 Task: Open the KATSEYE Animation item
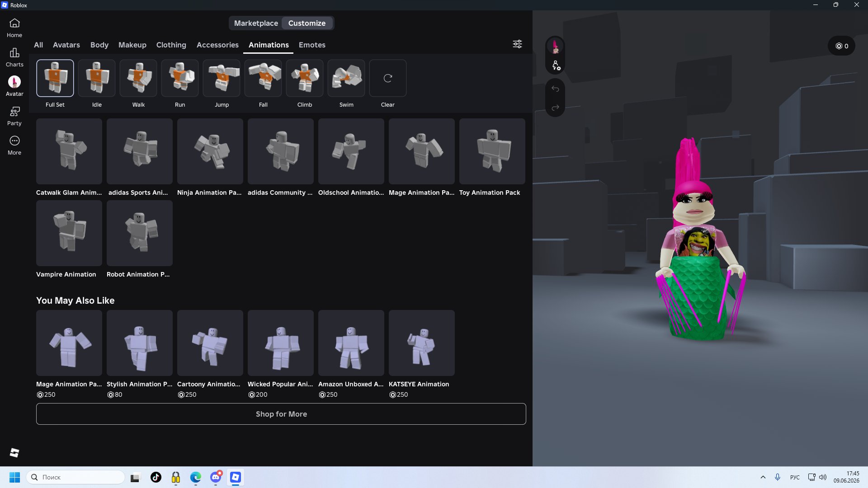click(422, 343)
